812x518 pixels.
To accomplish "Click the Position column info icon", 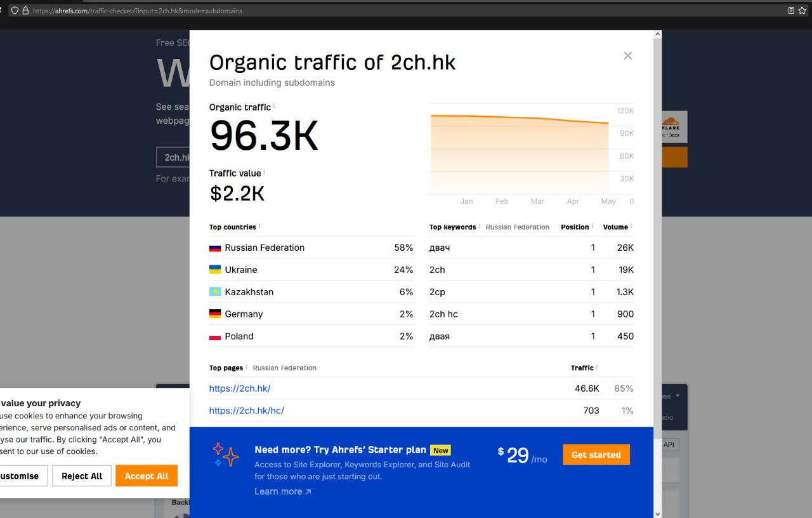I will (x=593, y=227).
